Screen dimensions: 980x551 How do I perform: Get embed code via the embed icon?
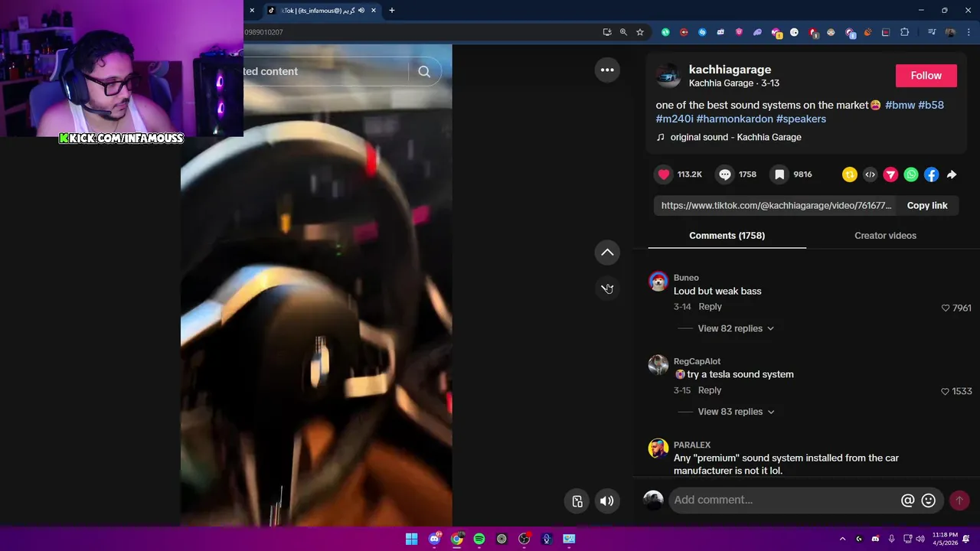(x=870, y=174)
